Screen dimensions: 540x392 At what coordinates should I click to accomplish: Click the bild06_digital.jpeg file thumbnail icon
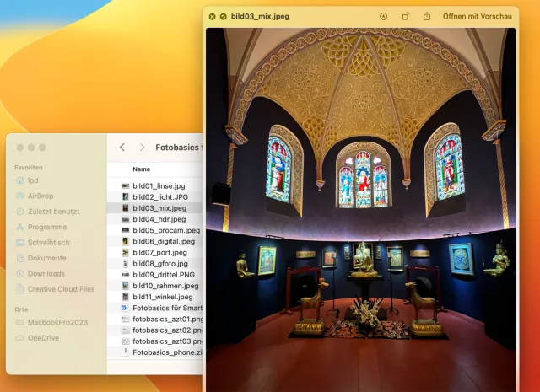pos(126,241)
